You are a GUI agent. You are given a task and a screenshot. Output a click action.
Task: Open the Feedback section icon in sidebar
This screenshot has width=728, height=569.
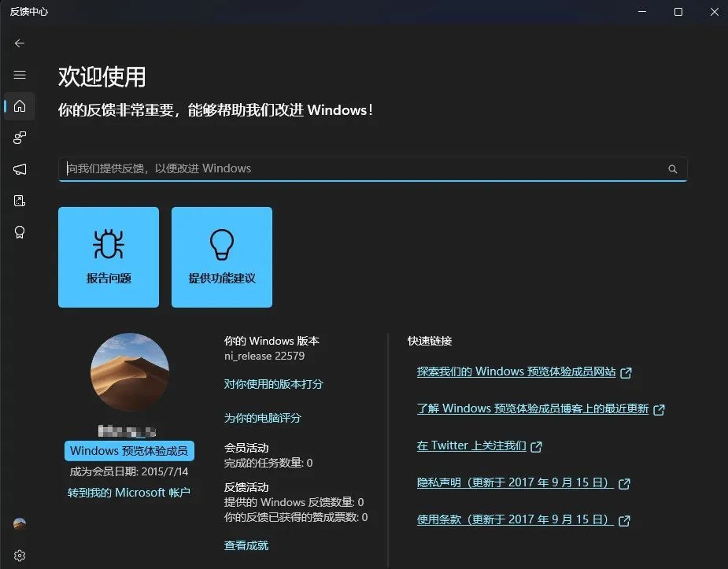20,138
